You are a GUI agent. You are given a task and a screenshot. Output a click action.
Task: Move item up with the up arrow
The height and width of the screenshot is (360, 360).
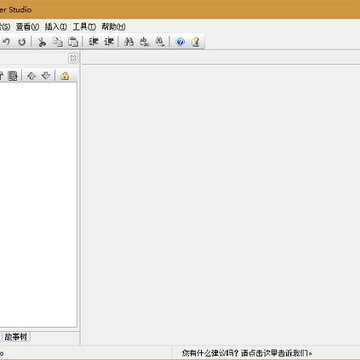(31, 76)
